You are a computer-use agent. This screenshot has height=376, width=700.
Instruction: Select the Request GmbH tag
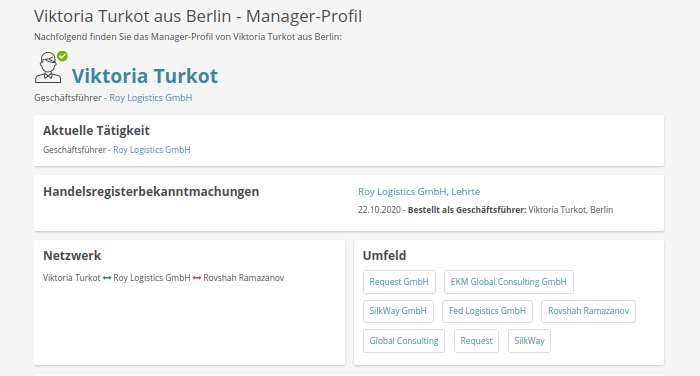(399, 282)
